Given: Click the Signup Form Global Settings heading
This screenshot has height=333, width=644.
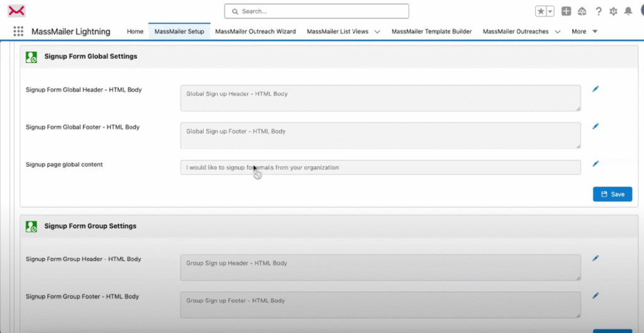Looking at the screenshot, I should coord(91,56).
